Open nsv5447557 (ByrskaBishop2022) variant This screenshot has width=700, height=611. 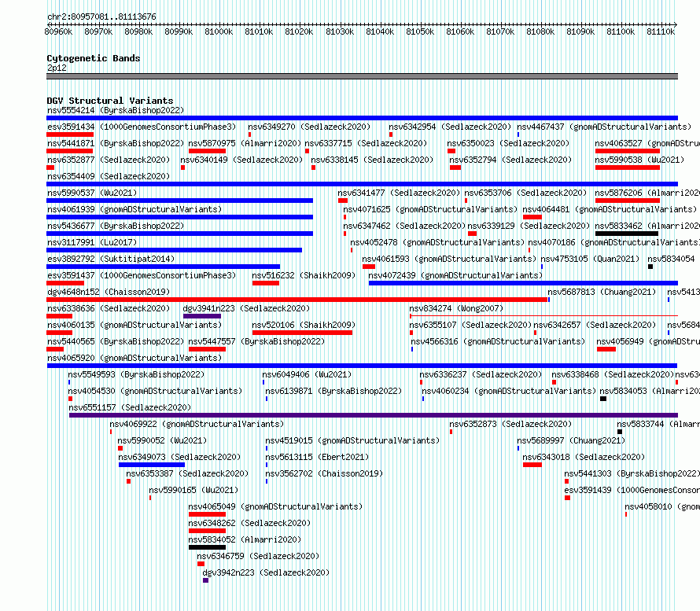click(x=256, y=341)
